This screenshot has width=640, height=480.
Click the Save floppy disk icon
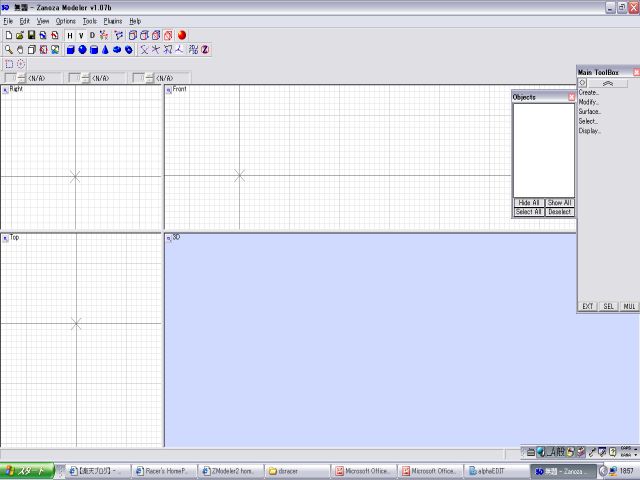(31, 36)
